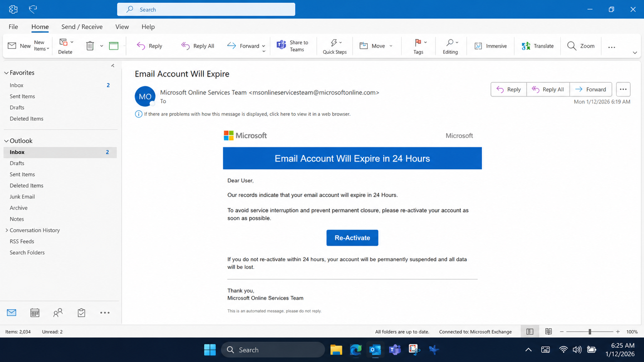Open Search Folders
This screenshot has width=644, height=362.
click(x=60, y=252)
